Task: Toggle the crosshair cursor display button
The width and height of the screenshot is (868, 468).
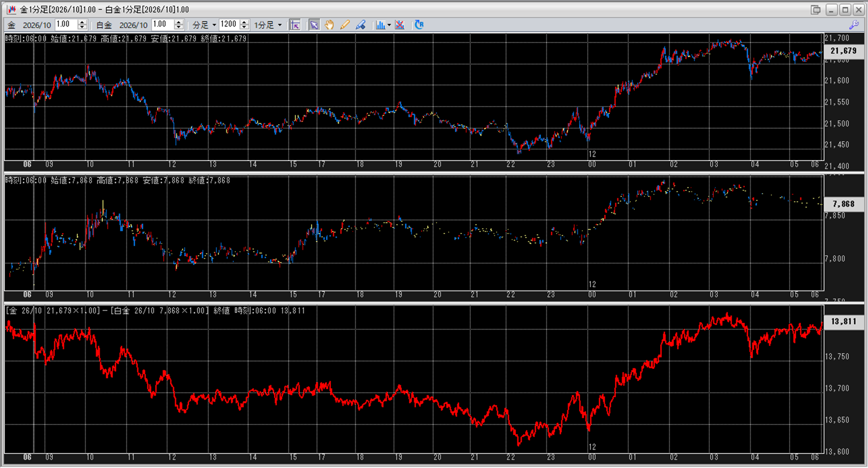Action: pyautogui.click(x=295, y=25)
